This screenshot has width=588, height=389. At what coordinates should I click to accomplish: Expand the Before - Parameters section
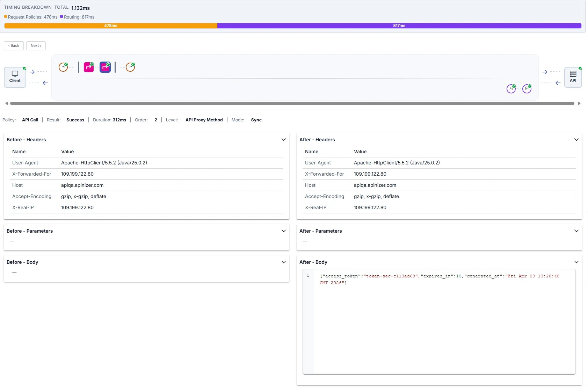284,231
